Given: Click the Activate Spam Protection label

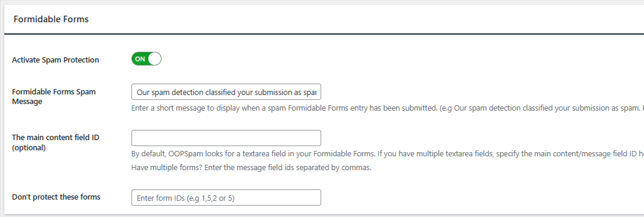Looking at the screenshot, I should point(55,60).
